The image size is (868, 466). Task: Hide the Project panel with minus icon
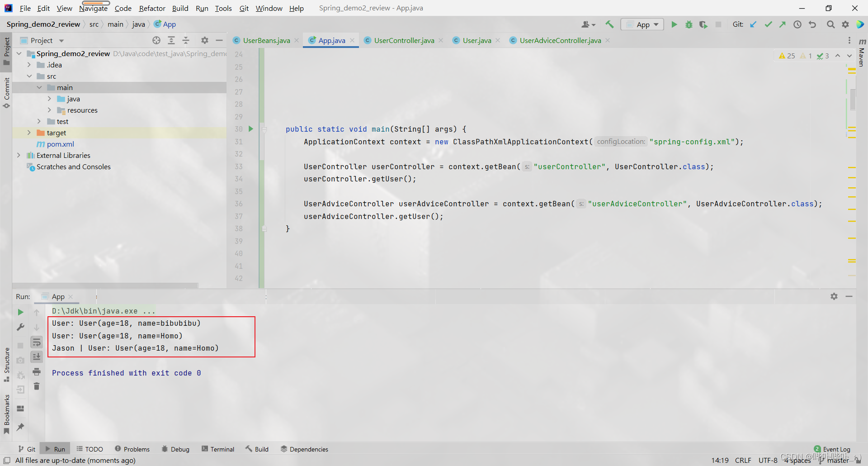[x=219, y=40]
